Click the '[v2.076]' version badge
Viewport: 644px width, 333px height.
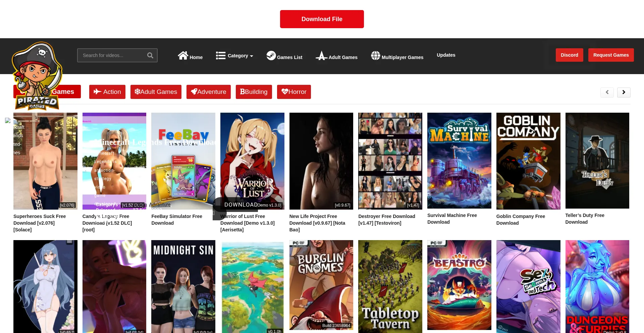click(67, 205)
